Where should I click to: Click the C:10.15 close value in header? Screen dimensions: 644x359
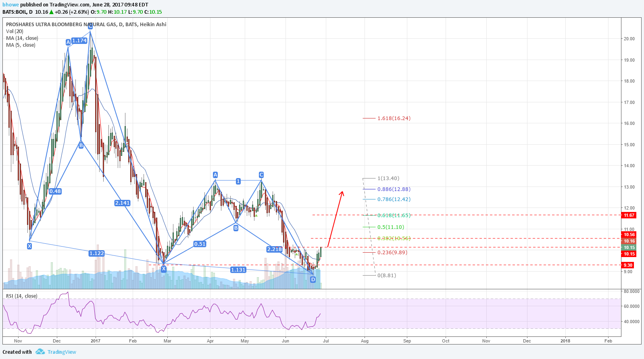coord(153,12)
